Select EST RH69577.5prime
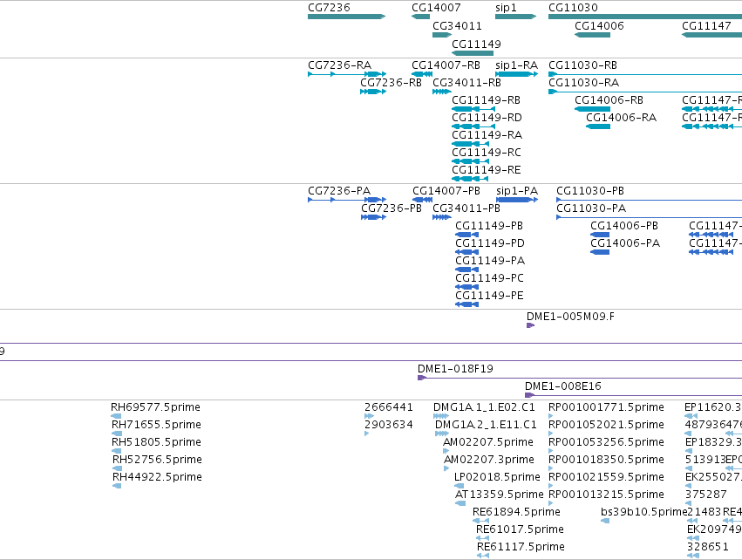Image resolution: width=742 pixels, height=560 pixels. click(116, 416)
